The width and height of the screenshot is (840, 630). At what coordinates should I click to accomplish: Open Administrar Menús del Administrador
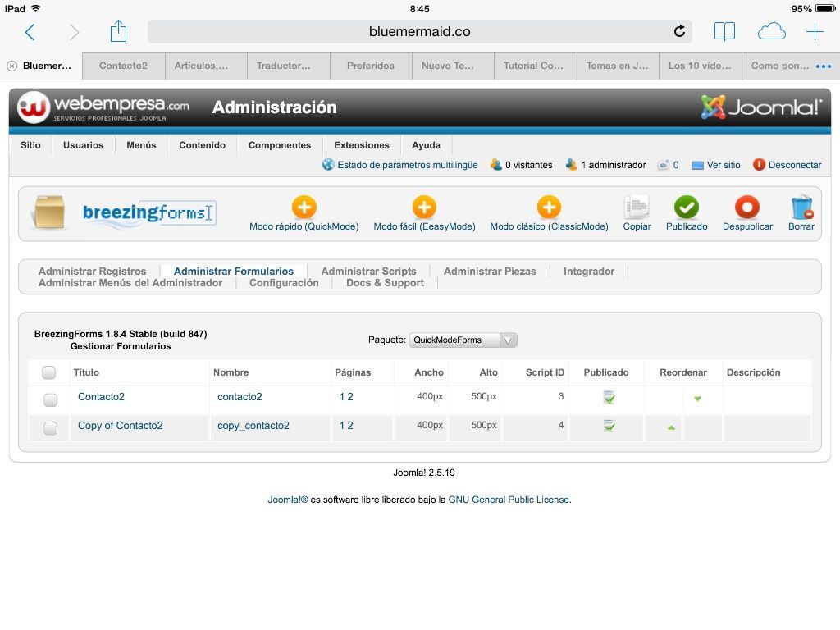pos(130,283)
